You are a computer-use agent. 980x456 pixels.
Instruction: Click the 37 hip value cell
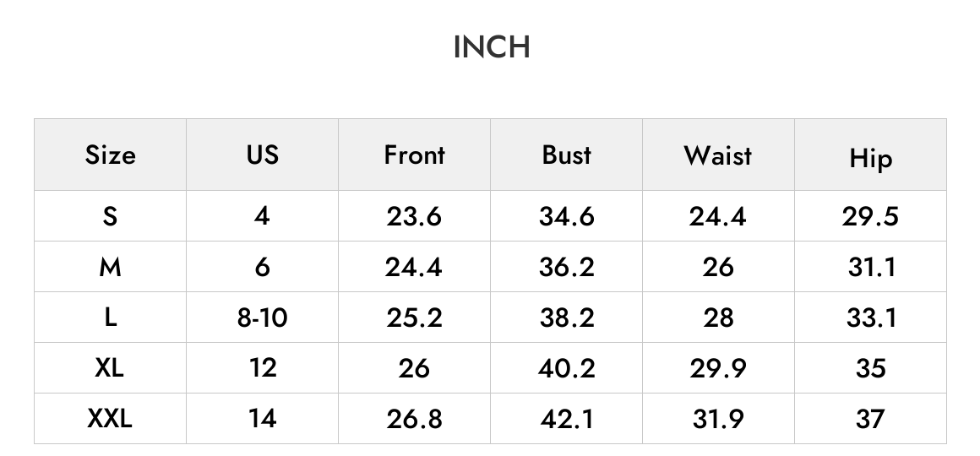[871, 419]
